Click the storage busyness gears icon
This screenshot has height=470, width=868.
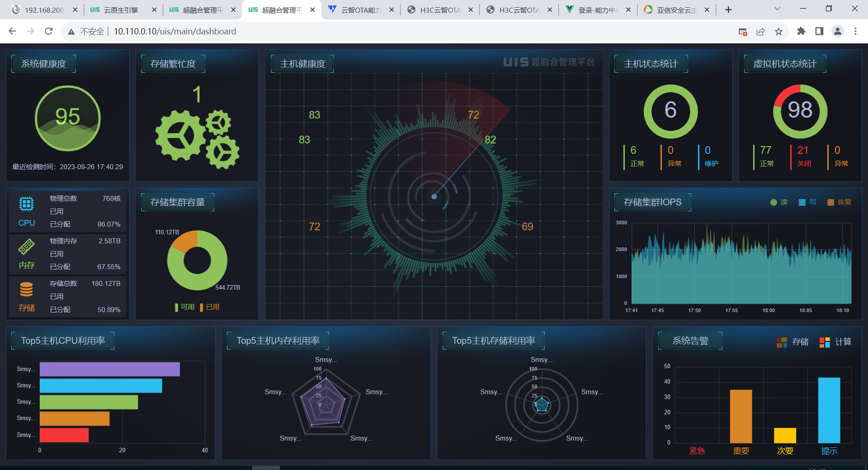coord(197,139)
